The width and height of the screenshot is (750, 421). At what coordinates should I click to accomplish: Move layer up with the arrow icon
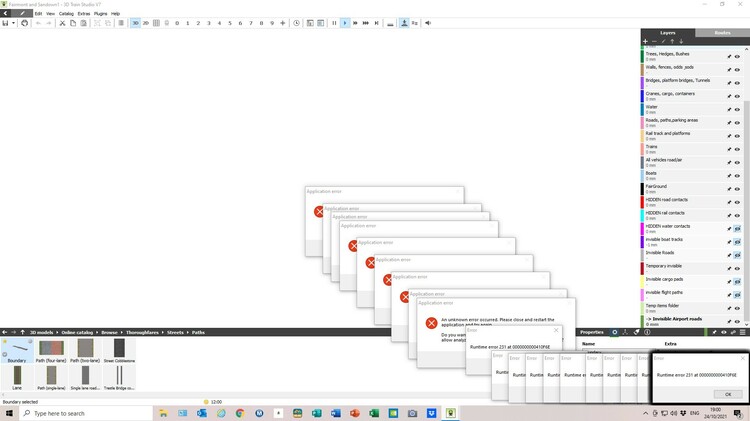[x=672, y=42]
